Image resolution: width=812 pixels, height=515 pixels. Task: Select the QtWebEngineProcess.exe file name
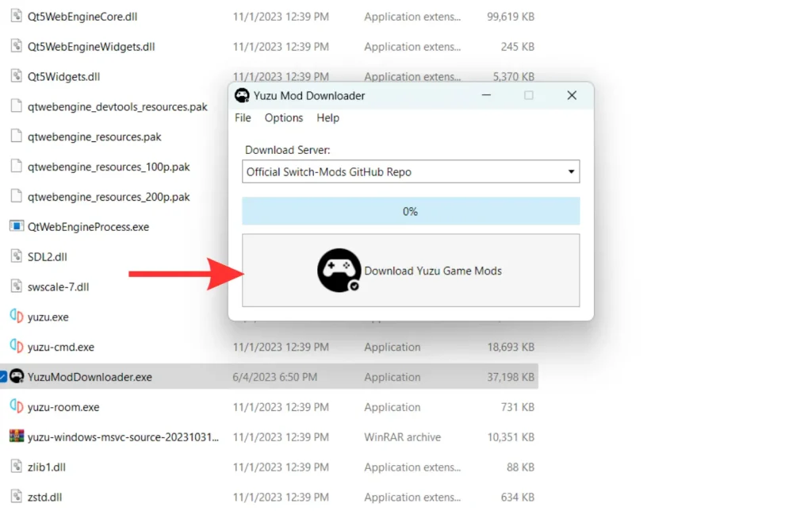click(x=89, y=227)
